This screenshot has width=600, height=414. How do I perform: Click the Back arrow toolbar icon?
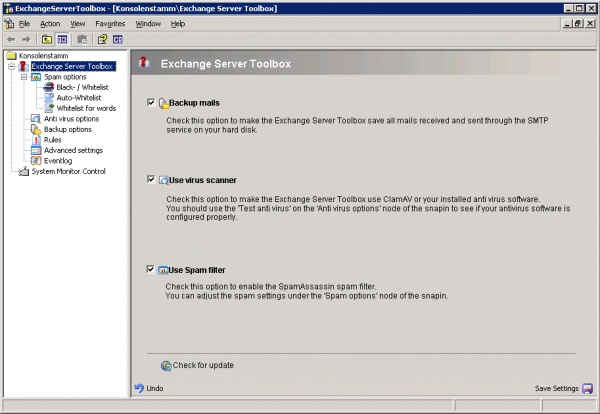pyautogui.click(x=11, y=39)
